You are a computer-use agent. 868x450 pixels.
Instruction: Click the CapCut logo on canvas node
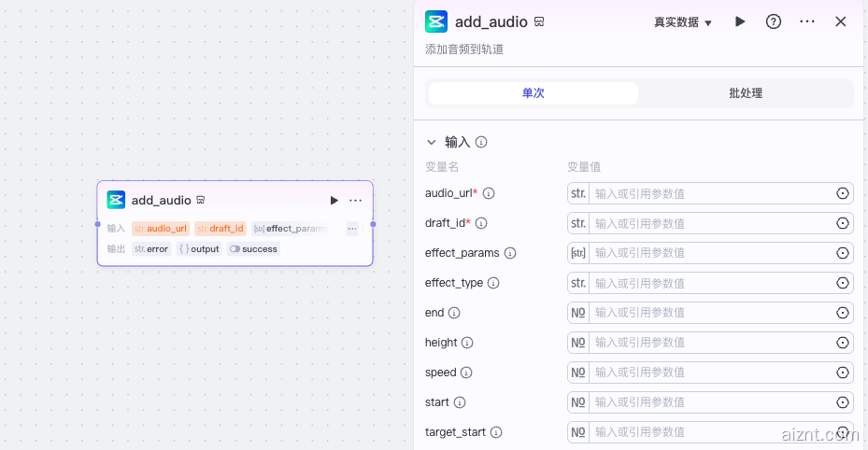point(116,200)
